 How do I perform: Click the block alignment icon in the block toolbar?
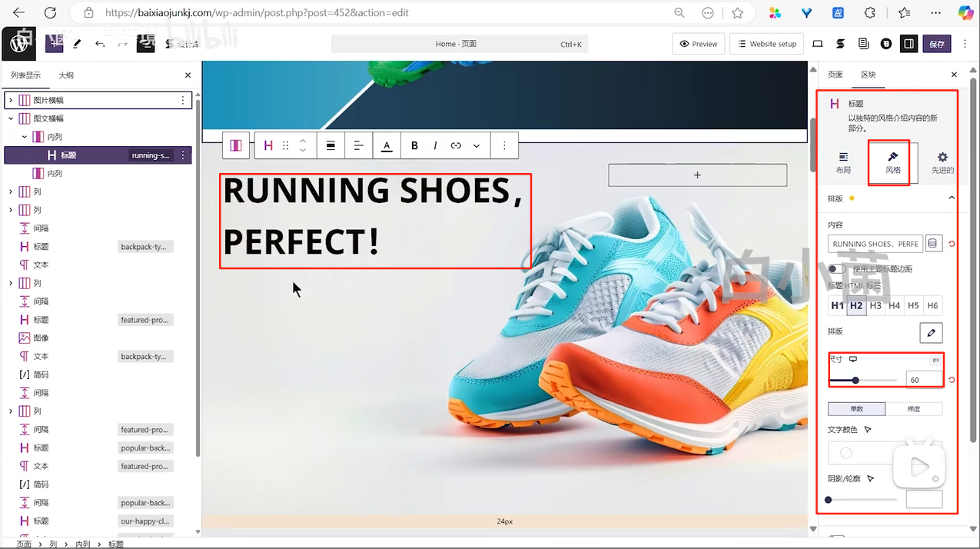pyautogui.click(x=331, y=145)
